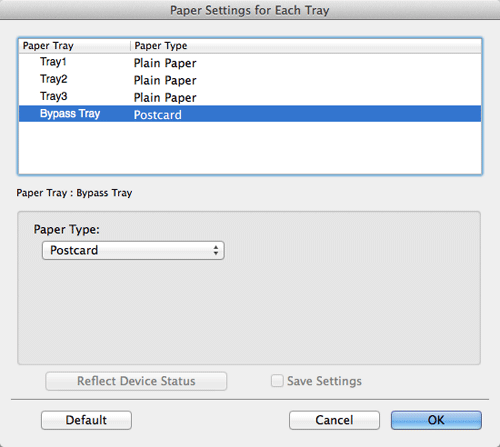Open the Paper Type dropdown showing Postcard
The width and height of the screenshot is (500, 447).
point(133,250)
